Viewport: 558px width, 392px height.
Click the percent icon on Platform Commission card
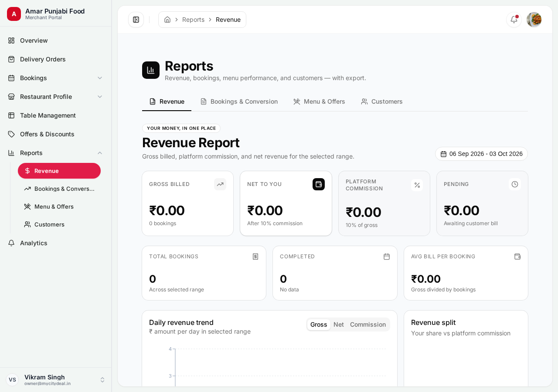pyautogui.click(x=417, y=185)
